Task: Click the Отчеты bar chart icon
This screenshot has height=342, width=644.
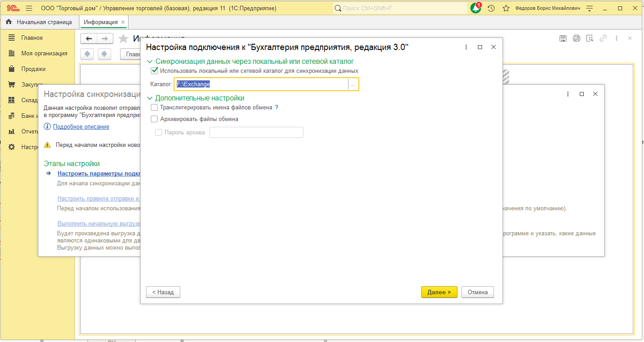Action: [x=12, y=131]
